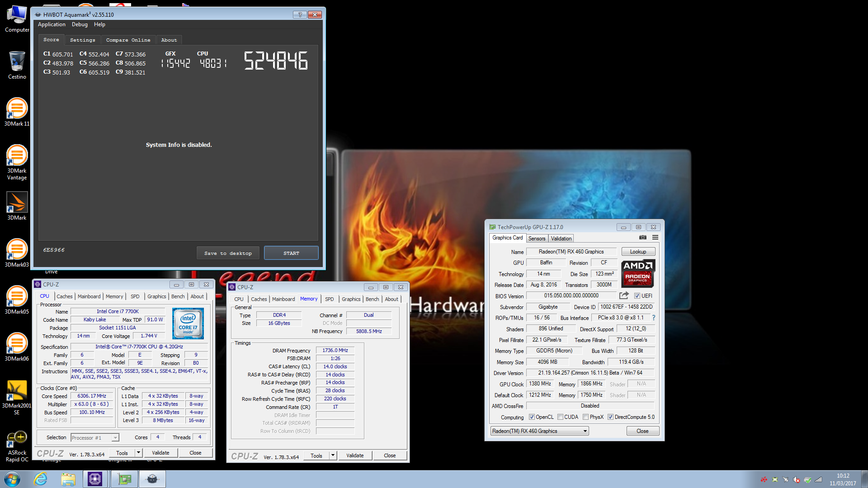Viewport: 868px width, 488px height.
Task: Launch 3DMark05 desktop shortcut
Action: click(17, 300)
